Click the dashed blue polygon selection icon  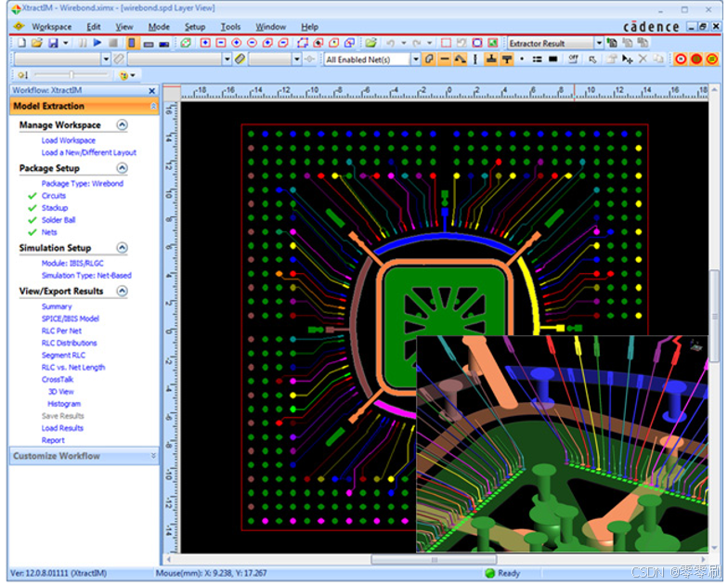(303, 43)
